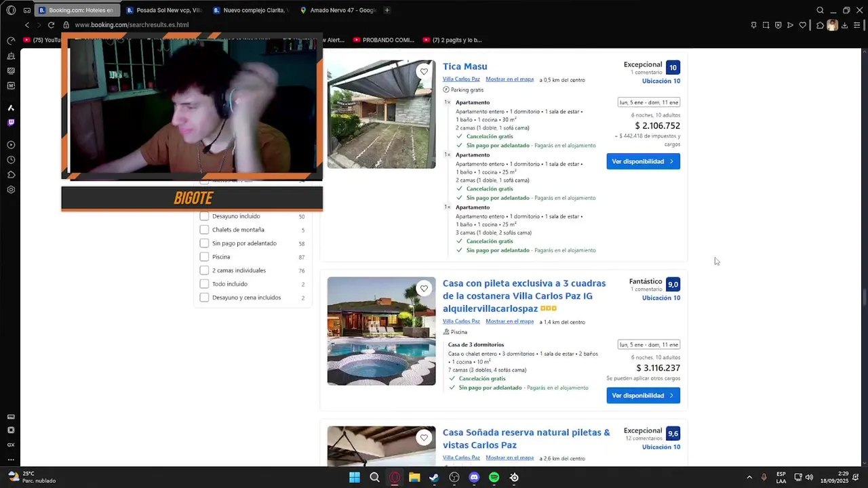Open Easy Setup sliders icon
This screenshot has height=488, width=868.
pos(857,25)
